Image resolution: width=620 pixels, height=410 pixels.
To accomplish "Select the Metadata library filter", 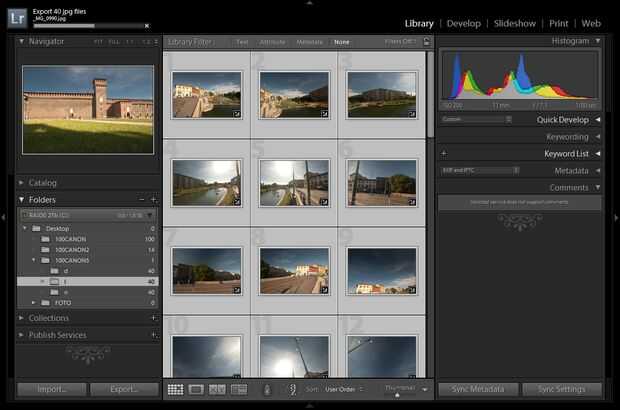I will (309, 42).
